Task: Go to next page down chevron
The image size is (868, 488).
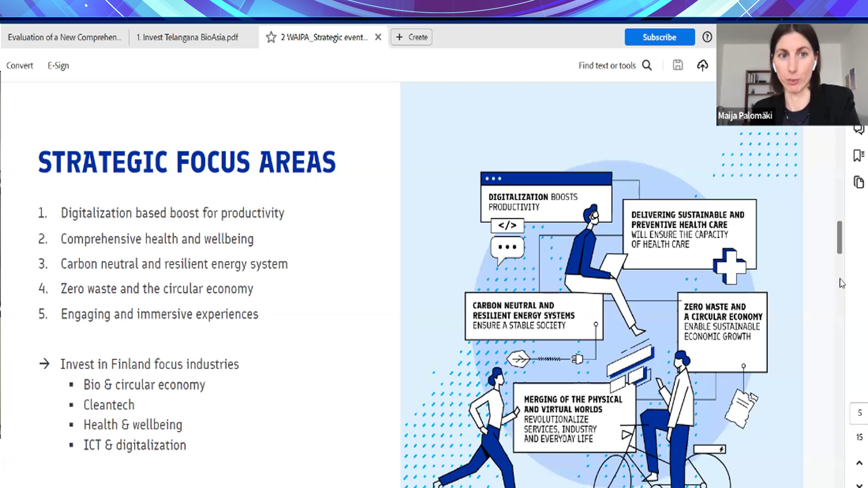Action: [859, 485]
